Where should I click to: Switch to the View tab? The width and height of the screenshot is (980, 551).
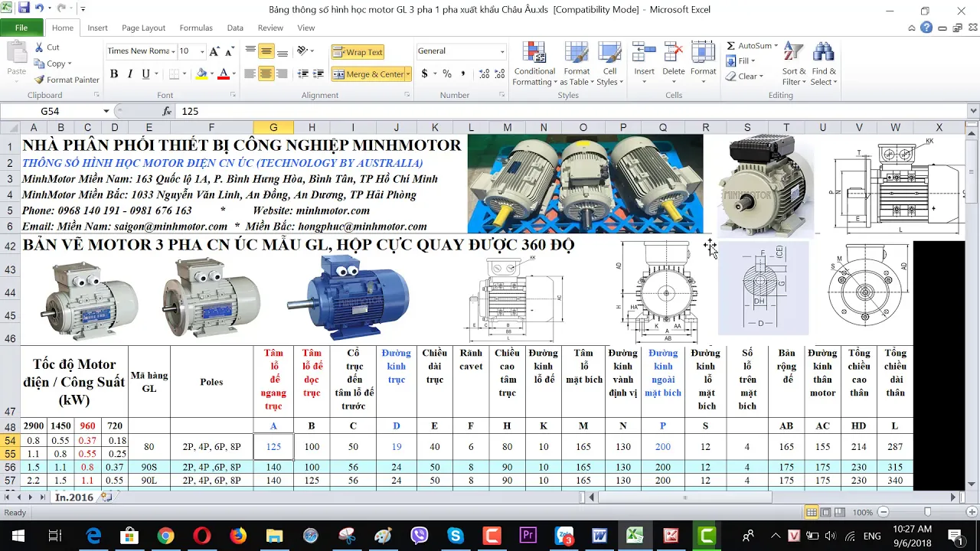(x=305, y=28)
